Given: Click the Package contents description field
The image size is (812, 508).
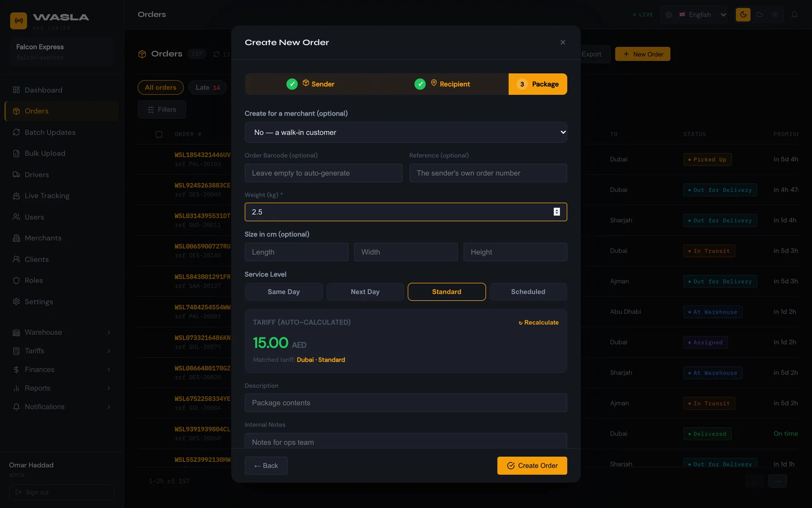Looking at the screenshot, I should 406,403.
